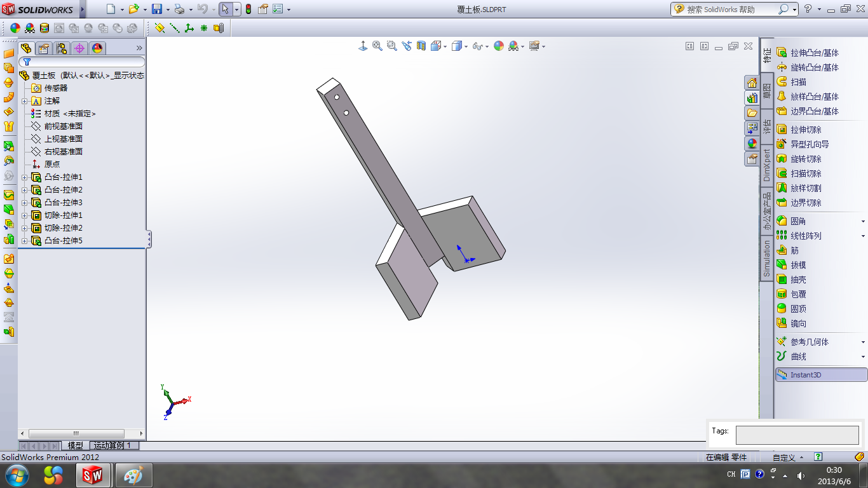Select 上视基准面 in the feature tree
This screenshot has width=868, height=488.
[63, 139]
